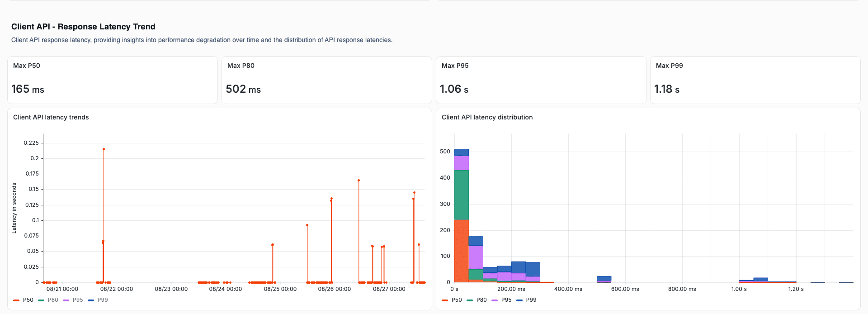Click the green P80 segment of tallest histogram bar
The width and height of the screenshot is (868, 314).
coord(462,195)
